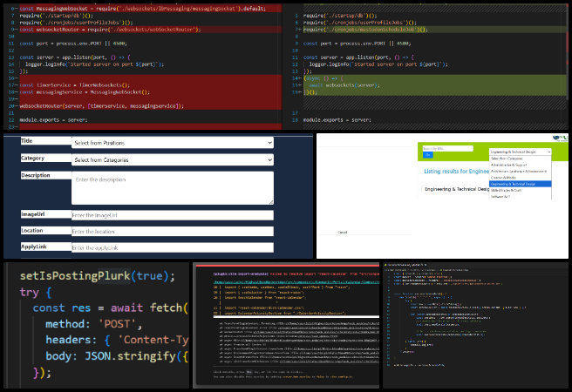Select the ApplyLink input field
The width and height of the screenshot is (572, 392).
(x=173, y=248)
